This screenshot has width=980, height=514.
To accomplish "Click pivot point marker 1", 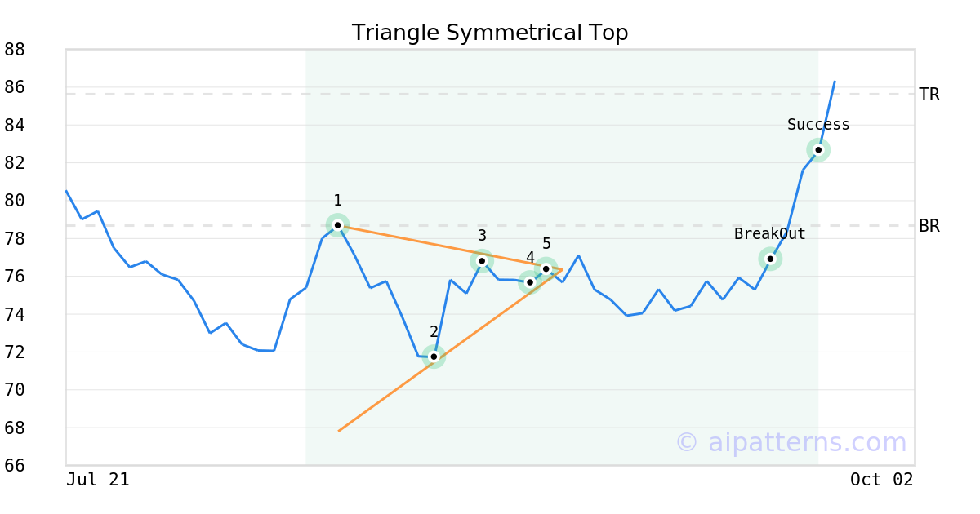I will (337, 225).
